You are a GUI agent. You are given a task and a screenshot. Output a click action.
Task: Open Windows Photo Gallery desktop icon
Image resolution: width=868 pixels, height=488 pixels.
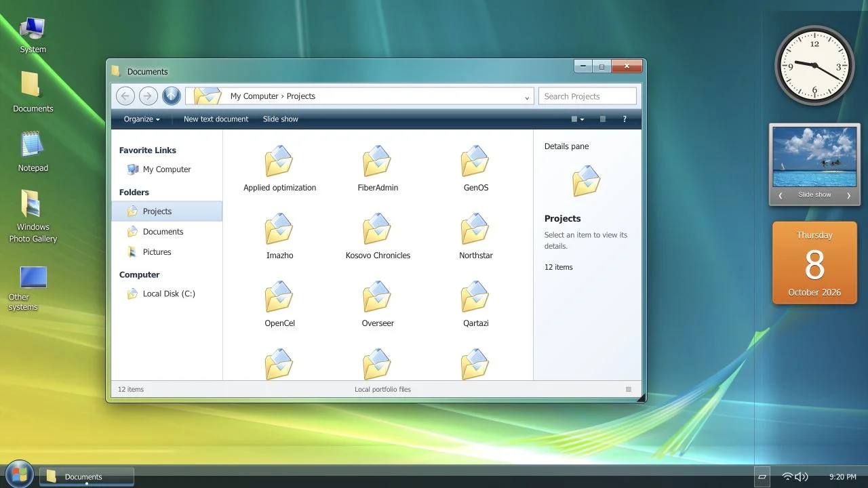click(x=33, y=217)
